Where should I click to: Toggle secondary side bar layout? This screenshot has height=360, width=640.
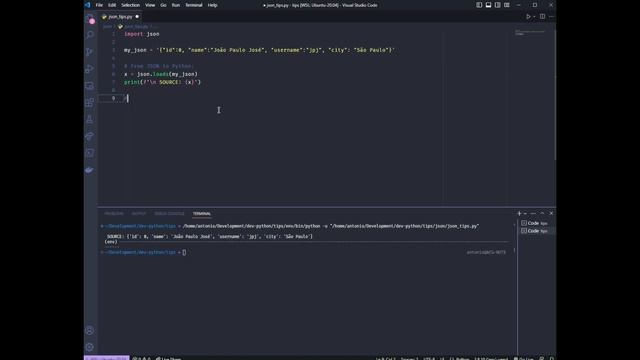pyautogui.click(x=498, y=5)
